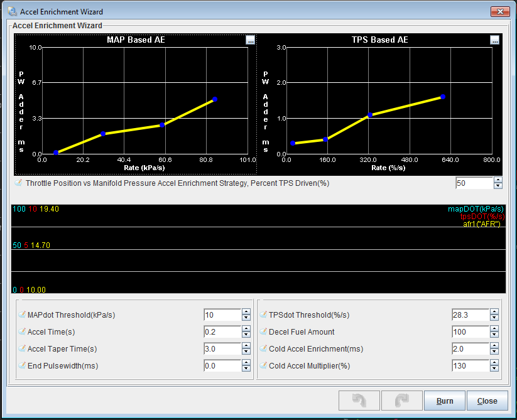The height and width of the screenshot is (420, 517).
Task: Click pencil icon beside Cold Accel Multiplier
Action: tap(263, 366)
